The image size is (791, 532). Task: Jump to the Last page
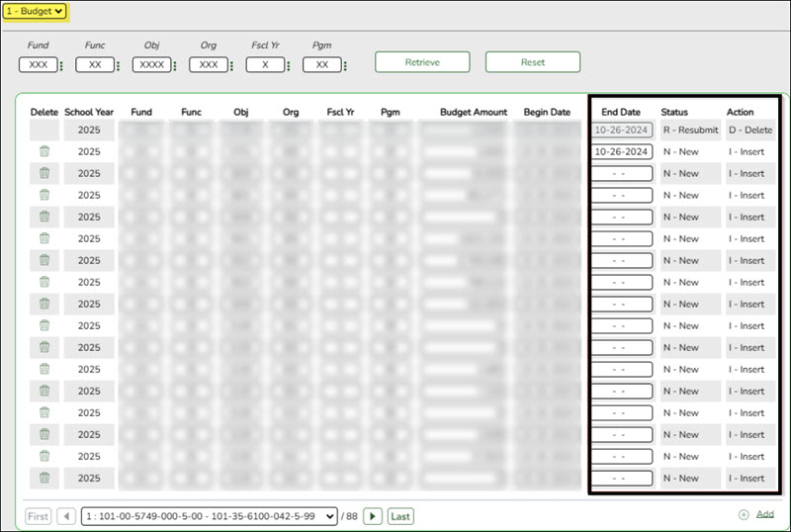(400, 516)
